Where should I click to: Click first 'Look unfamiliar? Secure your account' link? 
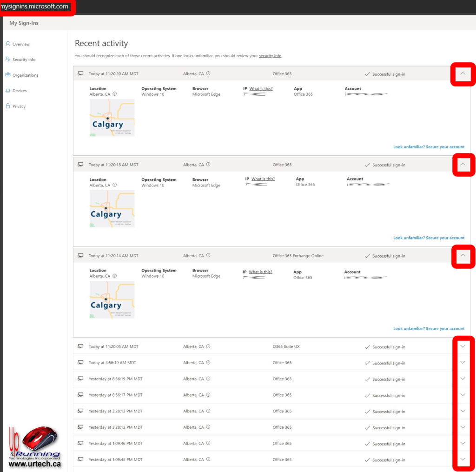tap(429, 147)
